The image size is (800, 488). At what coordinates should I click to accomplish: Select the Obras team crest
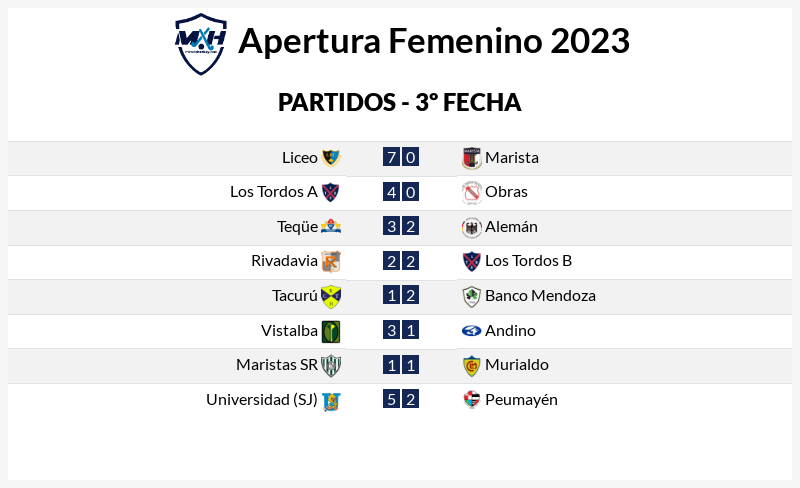[x=471, y=192]
